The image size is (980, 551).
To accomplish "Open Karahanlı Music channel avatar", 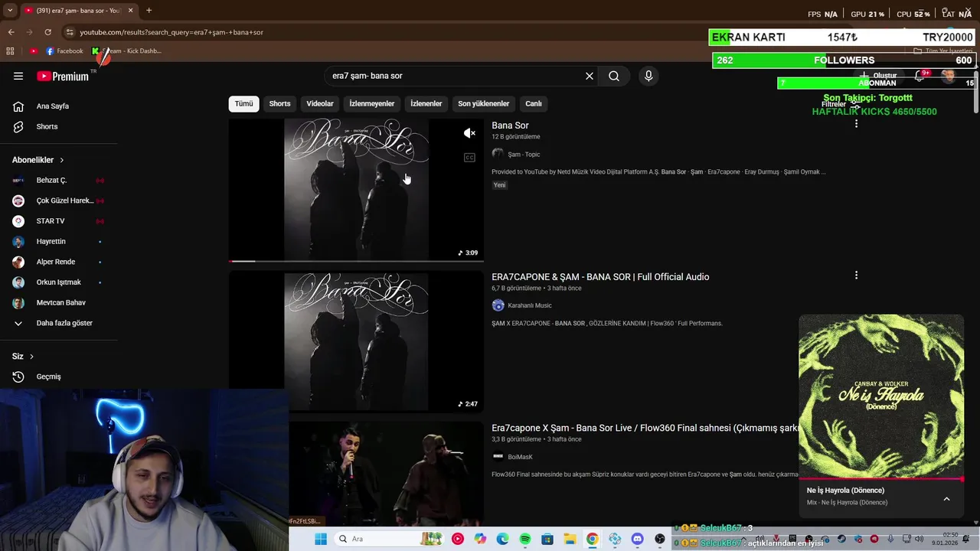I will (x=498, y=305).
